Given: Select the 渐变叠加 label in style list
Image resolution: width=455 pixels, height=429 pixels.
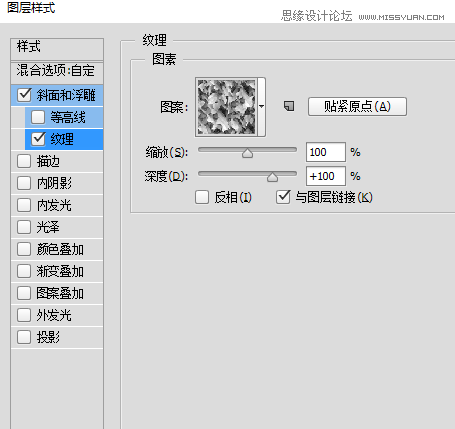Looking at the screenshot, I should [60, 271].
